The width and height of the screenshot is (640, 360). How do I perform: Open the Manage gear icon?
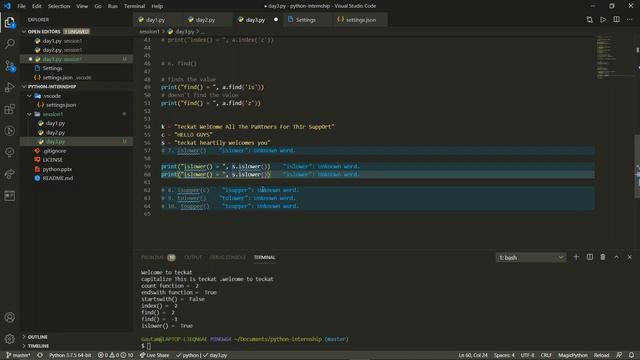click(x=10, y=338)
